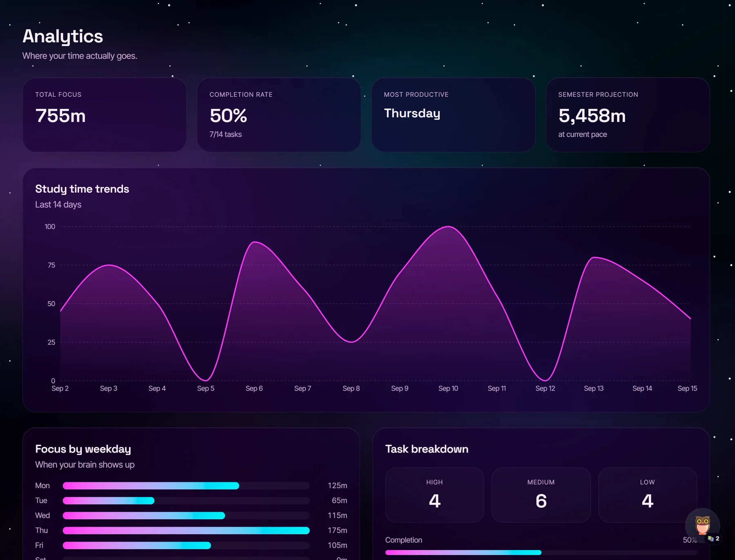Click the Tue focus bar
The height and width of the screenshot is (560, 735).
186,501
